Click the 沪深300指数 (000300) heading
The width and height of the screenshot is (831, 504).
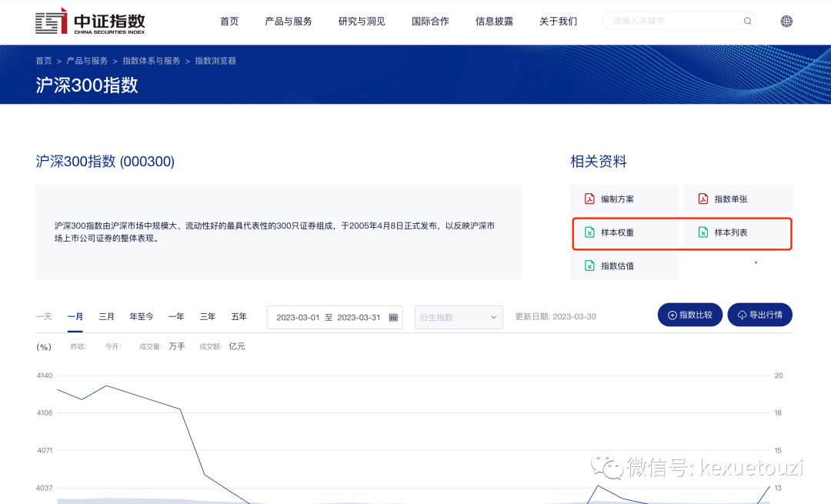105,161
